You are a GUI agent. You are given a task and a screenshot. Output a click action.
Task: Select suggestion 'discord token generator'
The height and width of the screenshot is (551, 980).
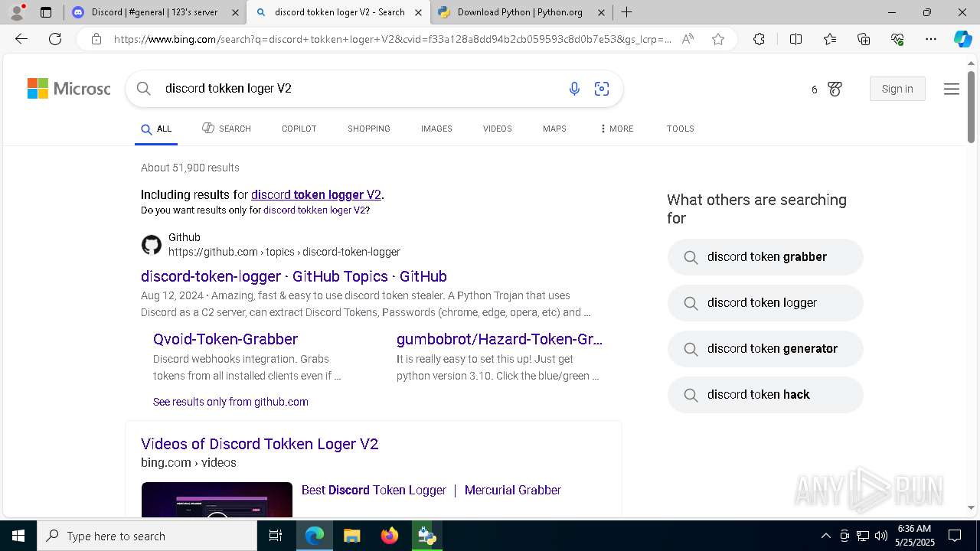coord(766,349)
